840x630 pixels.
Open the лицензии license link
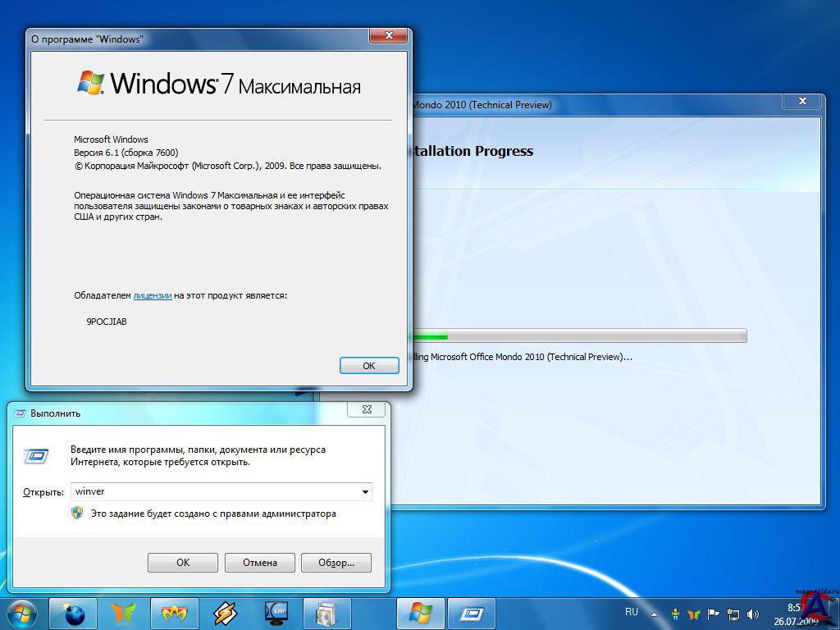pyautogui.click(x=153, y=295)
